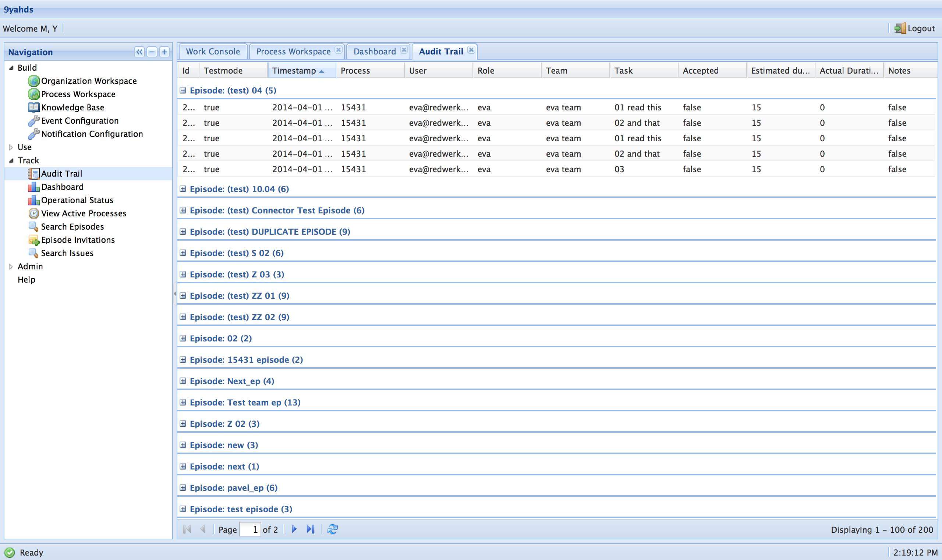Image resolution: width=942 pixels, height=560 pixels.
Task: Click the Logout door icon
Action: coord(900,28)
